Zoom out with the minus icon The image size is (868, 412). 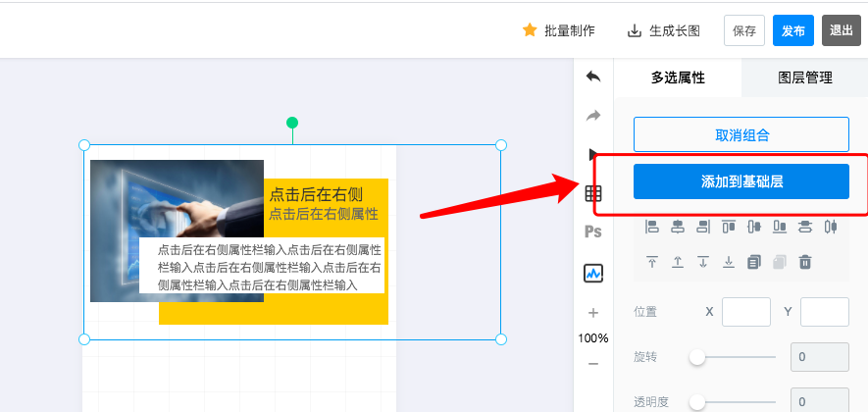tap(593, 364)
